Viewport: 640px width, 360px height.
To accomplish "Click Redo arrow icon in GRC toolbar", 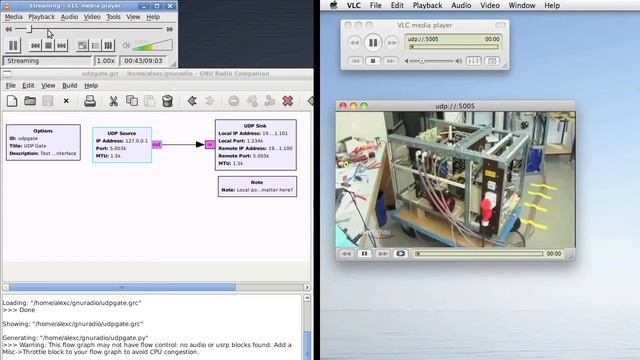I will (x=209, y=101).
